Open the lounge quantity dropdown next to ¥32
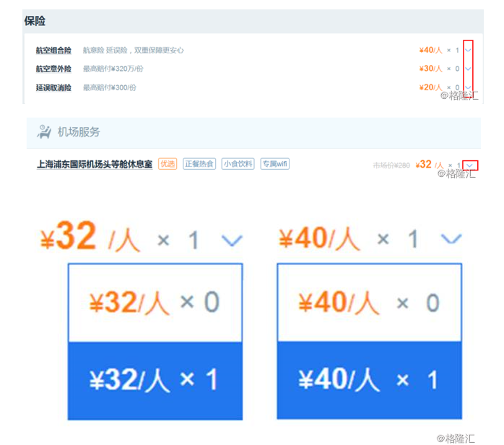Image resolution: width=504 pixels, height=445 pixels. click(x=469, y=165)
